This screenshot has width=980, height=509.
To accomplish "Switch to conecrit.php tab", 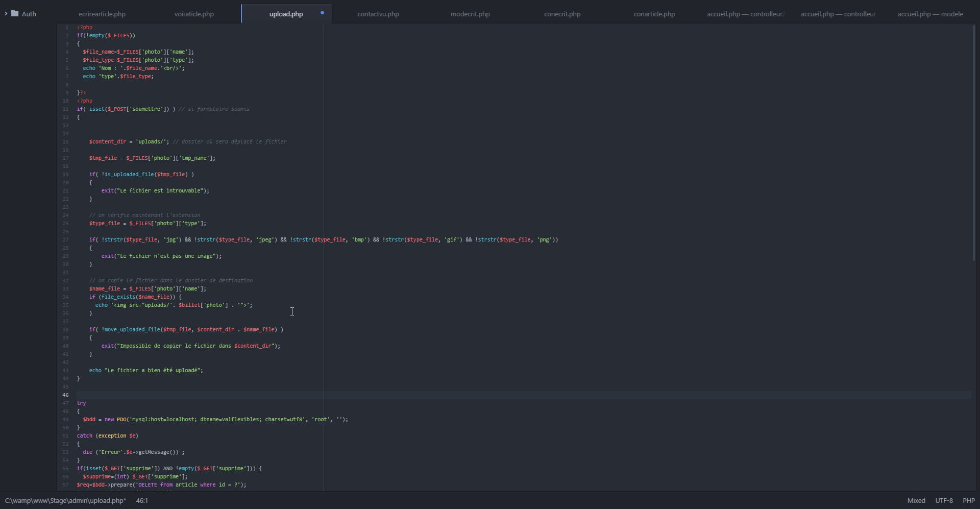I will (x=562, y=14).
